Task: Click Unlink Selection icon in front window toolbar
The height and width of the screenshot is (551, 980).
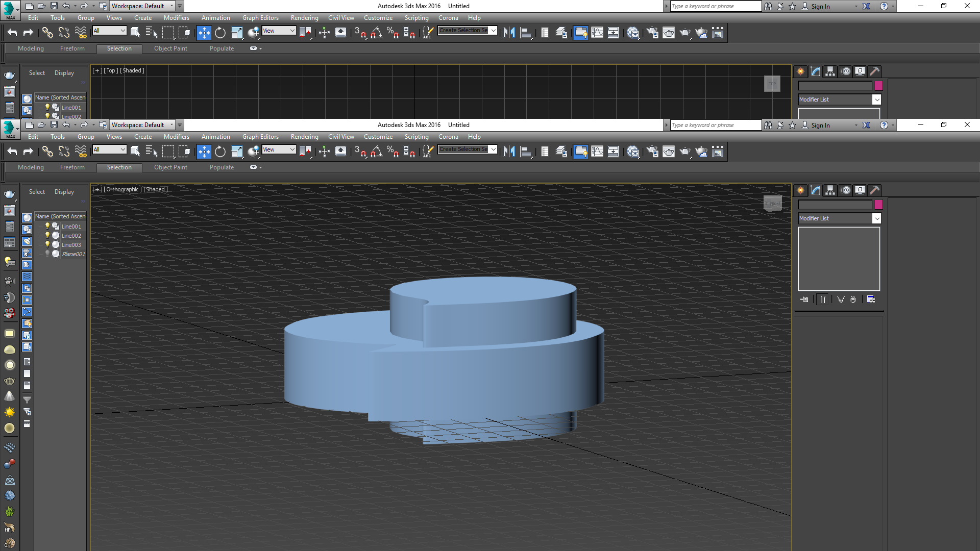Action: 64,152
